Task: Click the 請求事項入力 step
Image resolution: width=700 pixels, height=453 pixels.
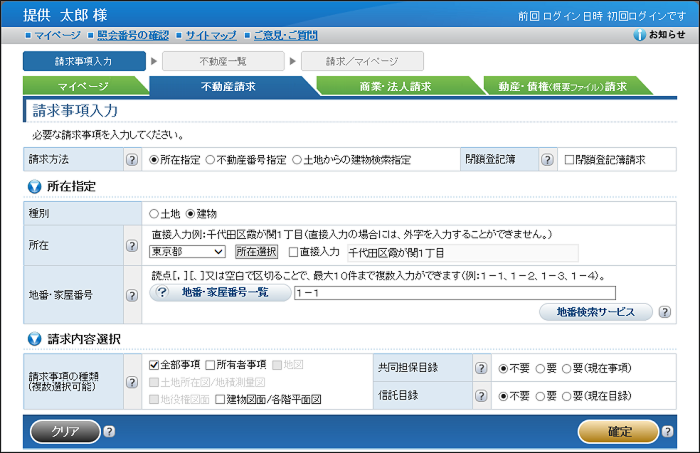Action: (84, 61)
